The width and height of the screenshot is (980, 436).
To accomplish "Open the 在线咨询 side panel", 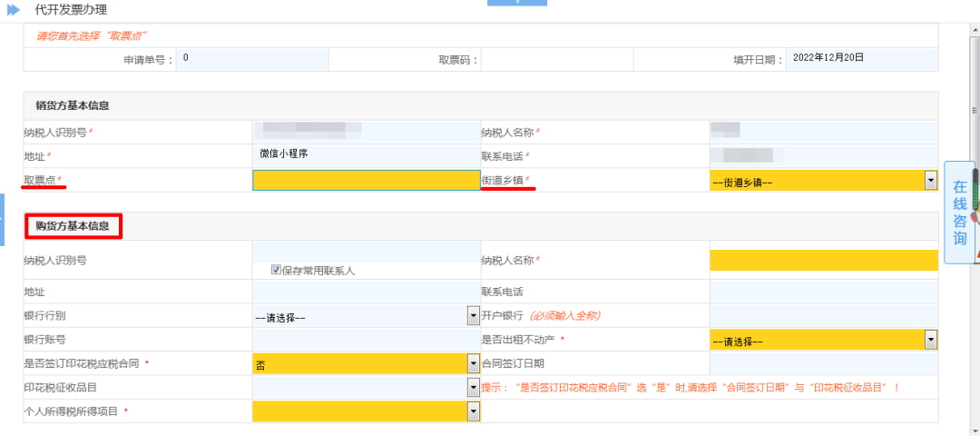I will [959, 213].
